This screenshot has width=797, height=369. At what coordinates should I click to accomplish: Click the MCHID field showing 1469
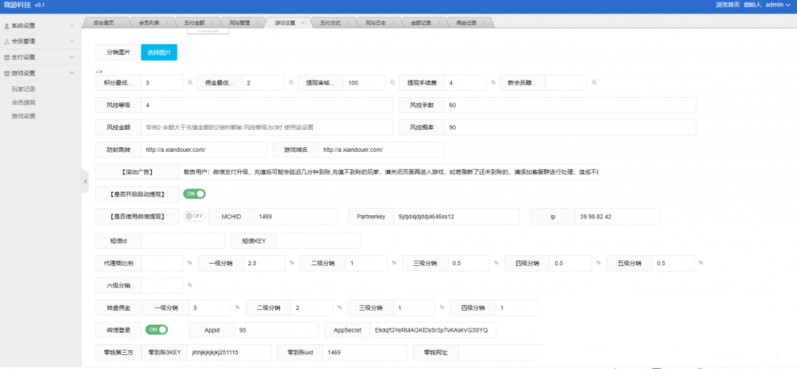click(x=296, y=216)
